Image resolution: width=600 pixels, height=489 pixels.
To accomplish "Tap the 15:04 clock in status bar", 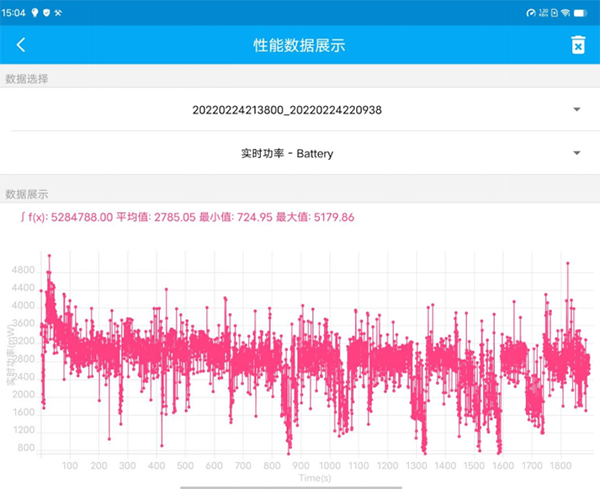I will click(16, 11).
